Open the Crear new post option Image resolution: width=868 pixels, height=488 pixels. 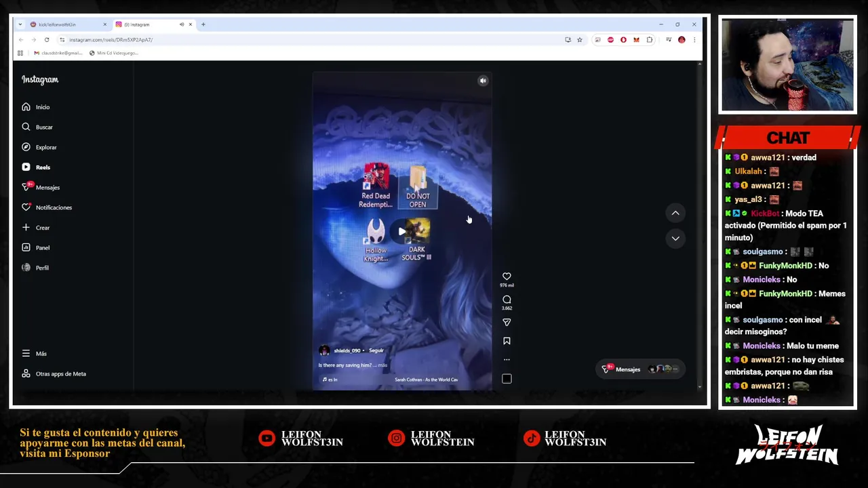(35, 228)
